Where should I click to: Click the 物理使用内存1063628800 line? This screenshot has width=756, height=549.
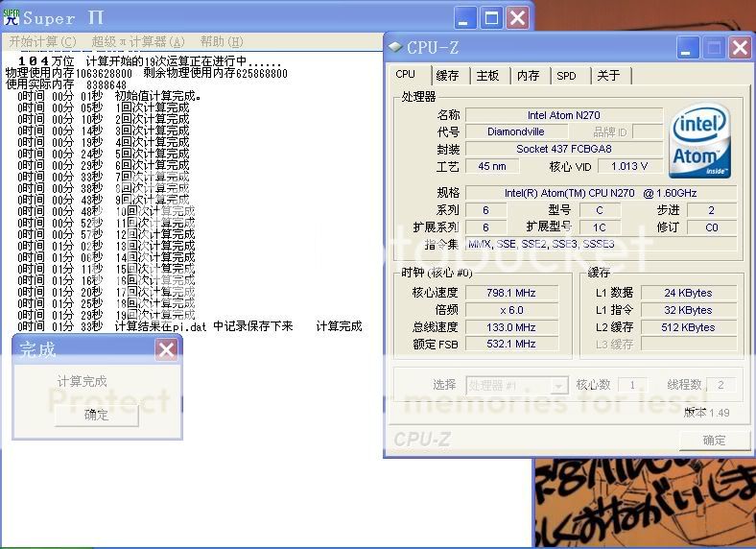click(x=147, y=73)
